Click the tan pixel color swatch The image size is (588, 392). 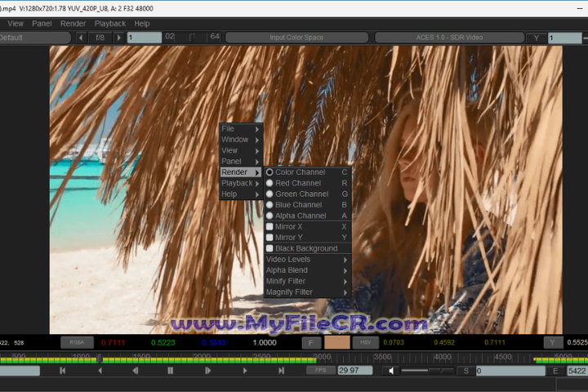point(336,343)
